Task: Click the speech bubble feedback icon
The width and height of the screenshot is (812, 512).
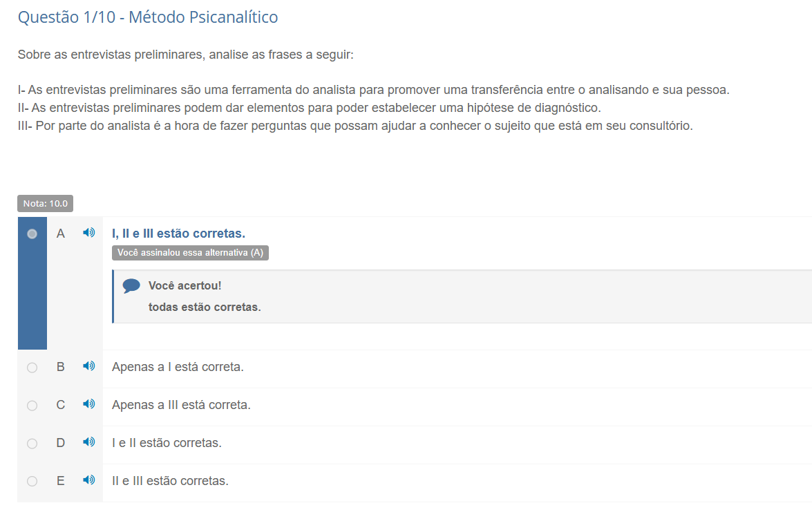Action: pyautogui.click(x=131, y=286)
